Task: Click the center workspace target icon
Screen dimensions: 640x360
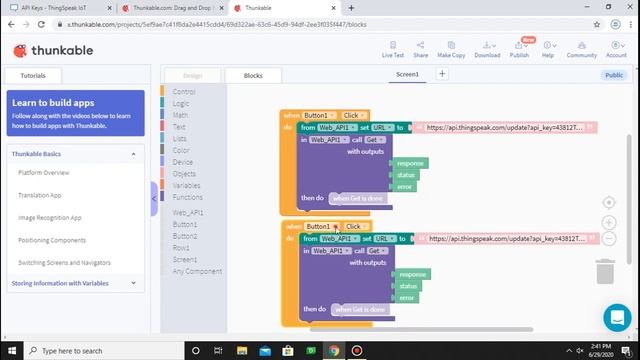Action: coord(609,202)
